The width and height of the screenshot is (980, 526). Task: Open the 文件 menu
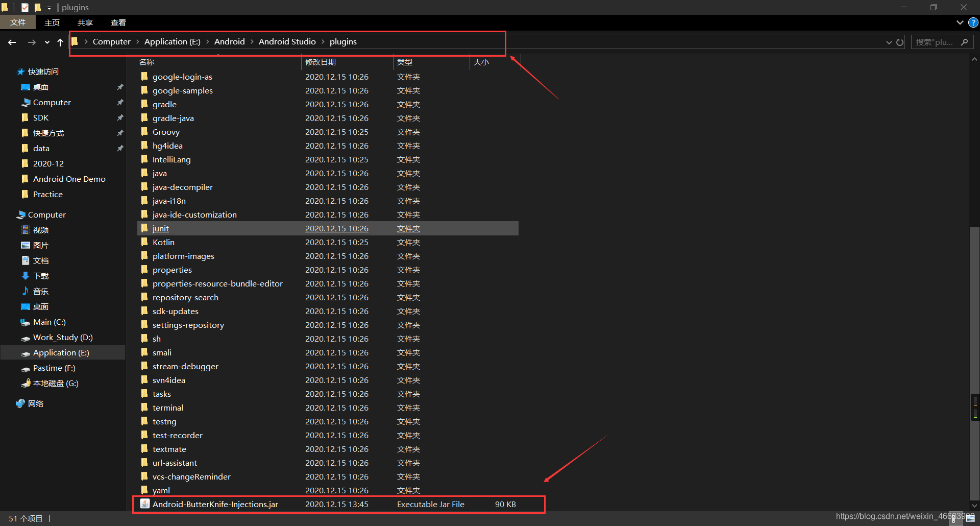point(18,22)
